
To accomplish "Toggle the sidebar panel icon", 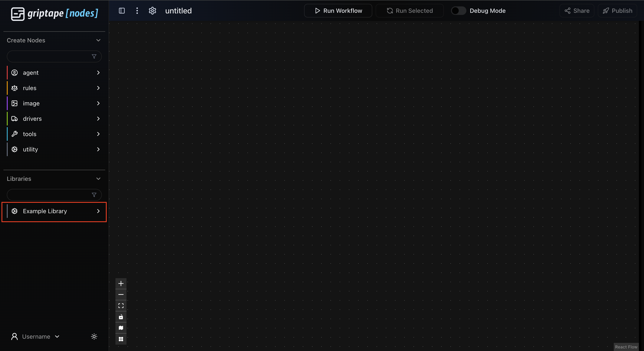I will pyautogui.click(x=122, y=11).
